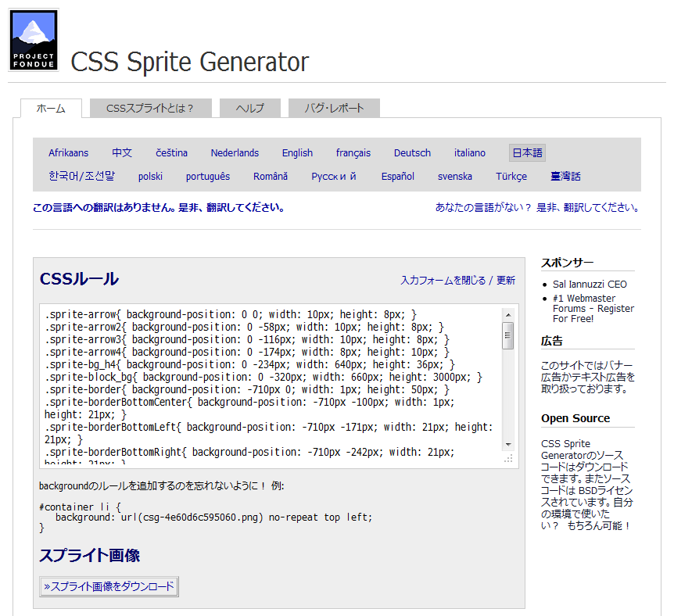Click the textarea resize grip corner

coord(507,459)
